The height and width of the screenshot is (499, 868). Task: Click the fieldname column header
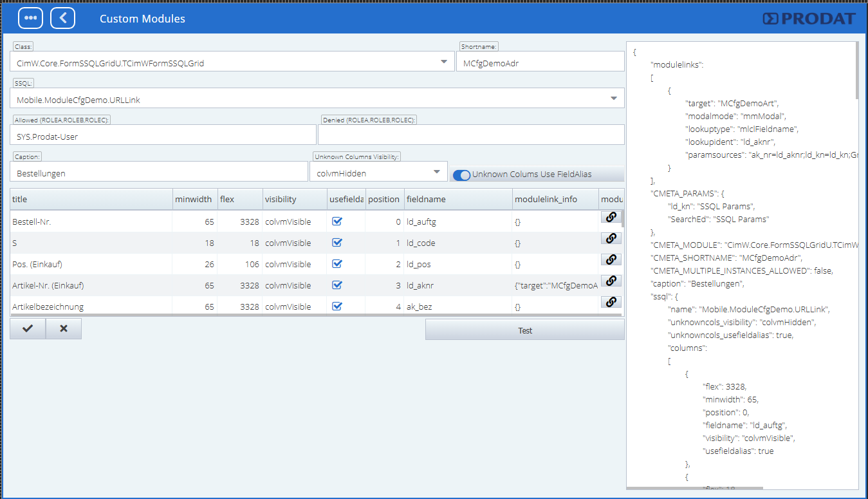point(457,200)
